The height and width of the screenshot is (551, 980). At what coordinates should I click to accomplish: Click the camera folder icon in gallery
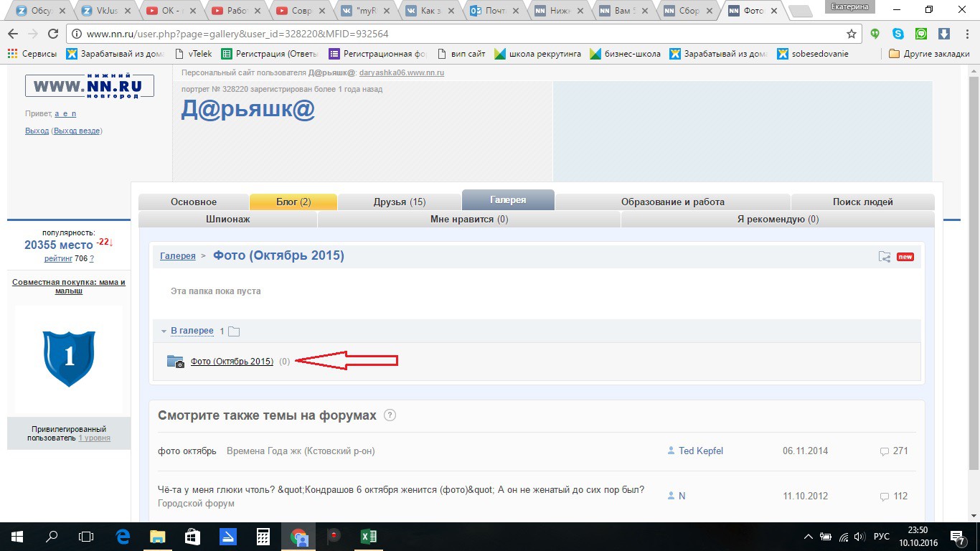pyautogui.click(x=175, y=362)
